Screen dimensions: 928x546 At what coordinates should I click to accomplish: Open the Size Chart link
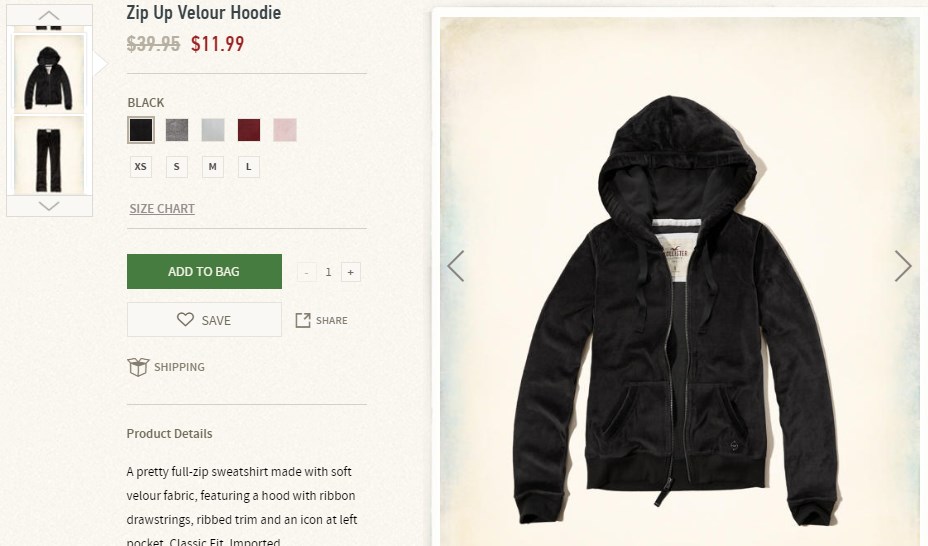[x=162, y=208]
